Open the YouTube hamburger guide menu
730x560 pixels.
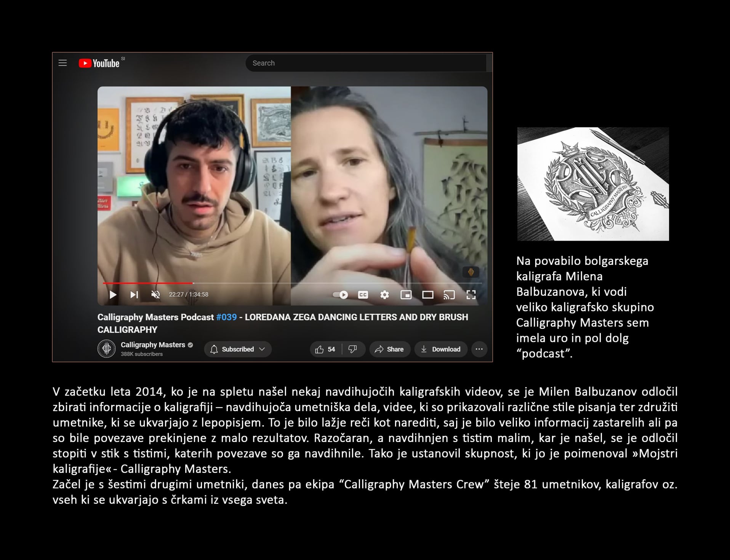click(x=62, y=63)
